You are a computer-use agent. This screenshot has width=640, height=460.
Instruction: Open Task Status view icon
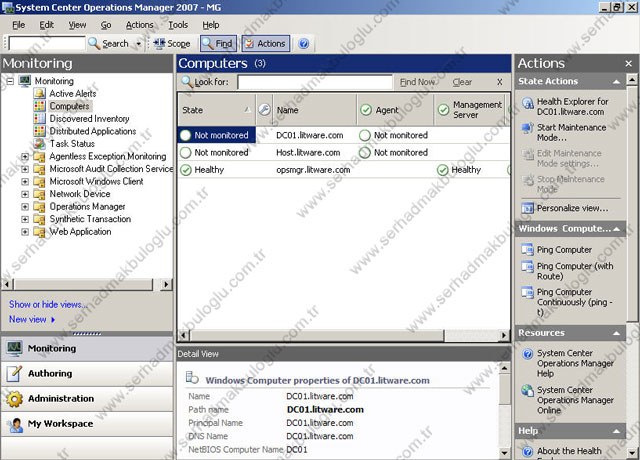40,144
